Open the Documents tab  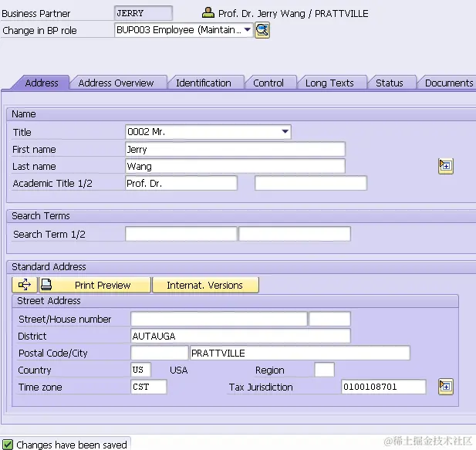[449, 83]
